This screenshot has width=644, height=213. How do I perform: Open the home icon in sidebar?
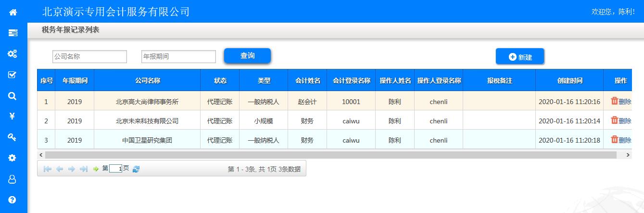click(x=13, y=12)
